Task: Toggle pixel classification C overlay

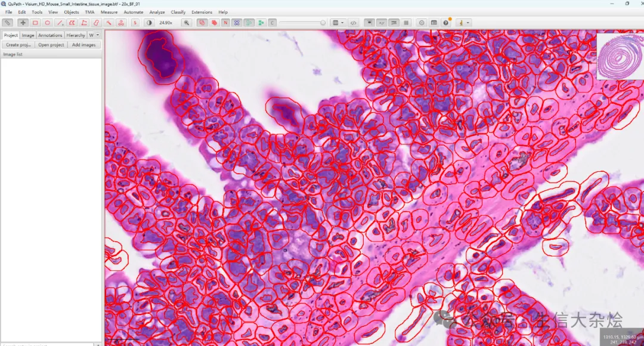Action: pyautogui.click(x=272, y=23)
